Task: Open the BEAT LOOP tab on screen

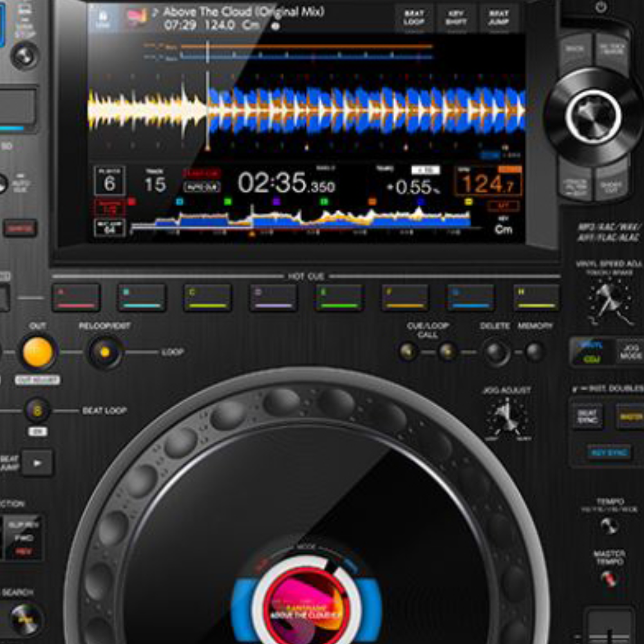Action: [x=413, y=17]
